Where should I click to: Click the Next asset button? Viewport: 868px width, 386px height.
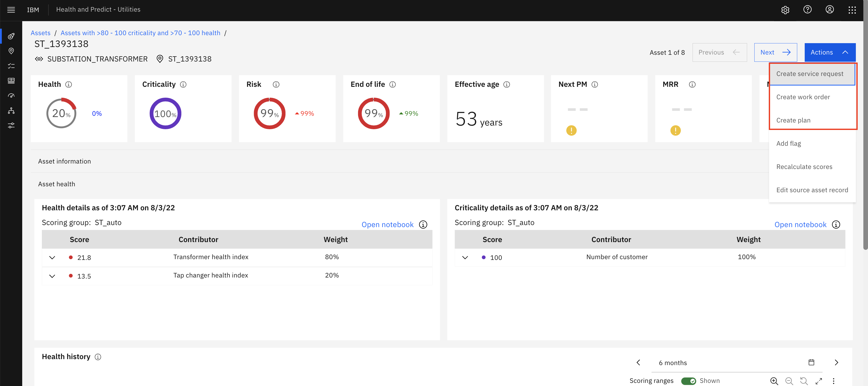[x=775, y=52]
